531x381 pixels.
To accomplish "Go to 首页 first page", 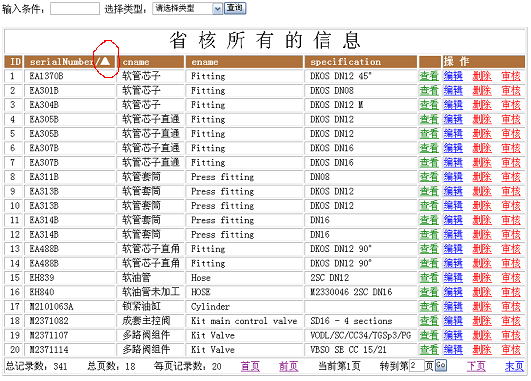I will pos(250,366).
